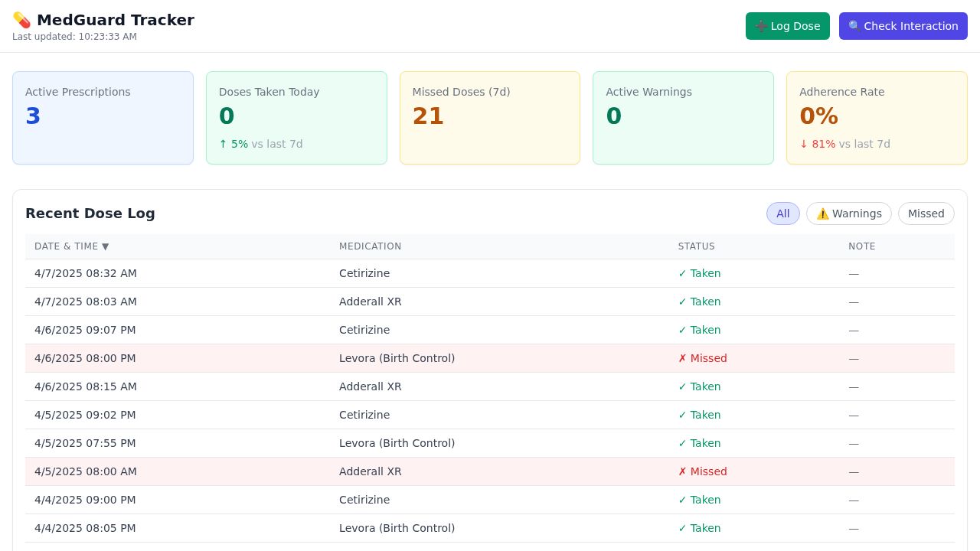
Task: Click the 81% down trend in Adherence Rate
Action: (x=818, y=144)
